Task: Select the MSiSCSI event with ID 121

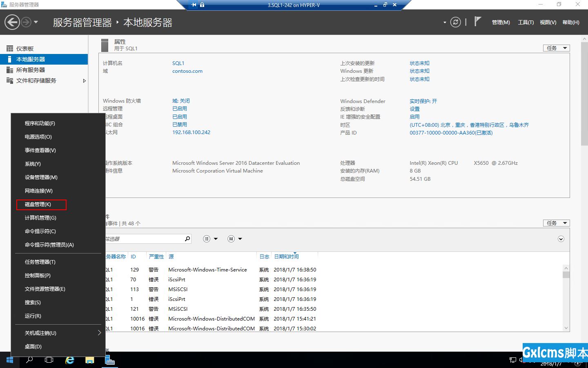Action: point(333,309)
